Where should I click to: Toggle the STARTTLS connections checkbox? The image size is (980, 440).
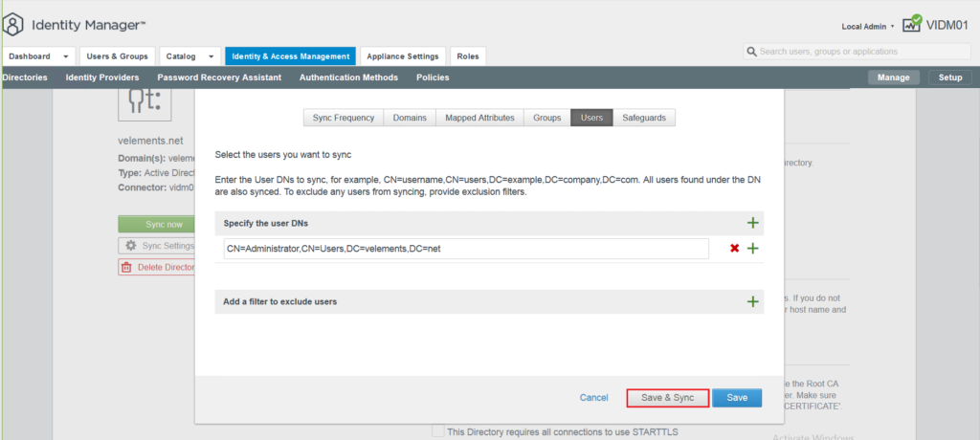pyautogui.click(x=438, y=432)
